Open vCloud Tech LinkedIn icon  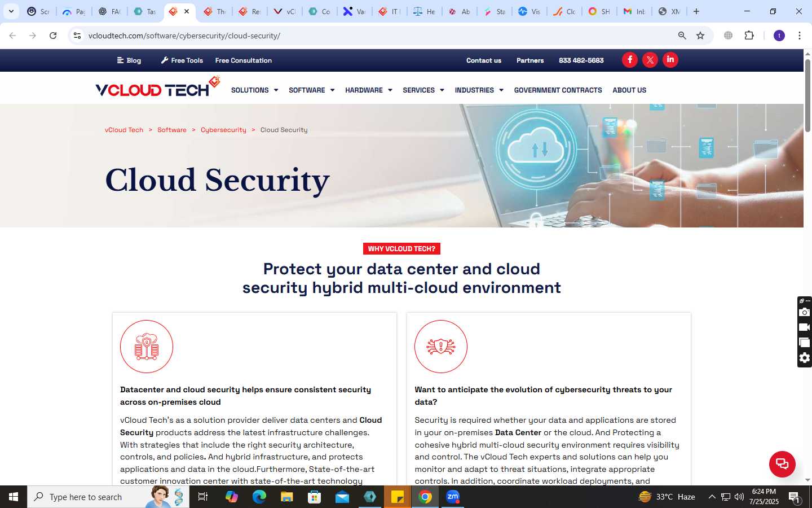(x=670, y=60)
